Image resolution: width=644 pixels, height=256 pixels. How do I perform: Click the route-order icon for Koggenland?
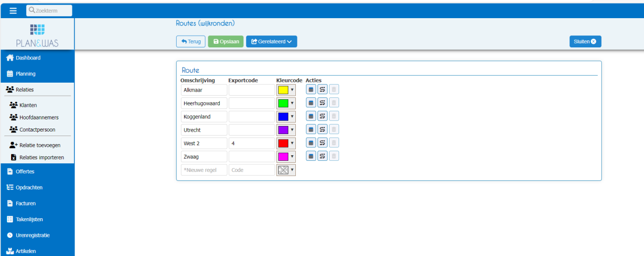click(x=323, y=116)
